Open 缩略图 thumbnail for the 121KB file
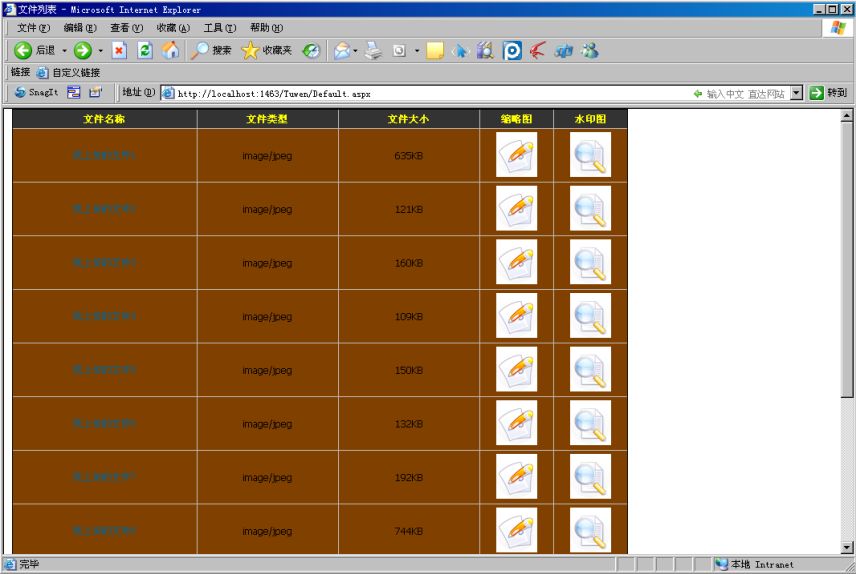The height and width of the screenshot is (574, 856). coord(516,208)
